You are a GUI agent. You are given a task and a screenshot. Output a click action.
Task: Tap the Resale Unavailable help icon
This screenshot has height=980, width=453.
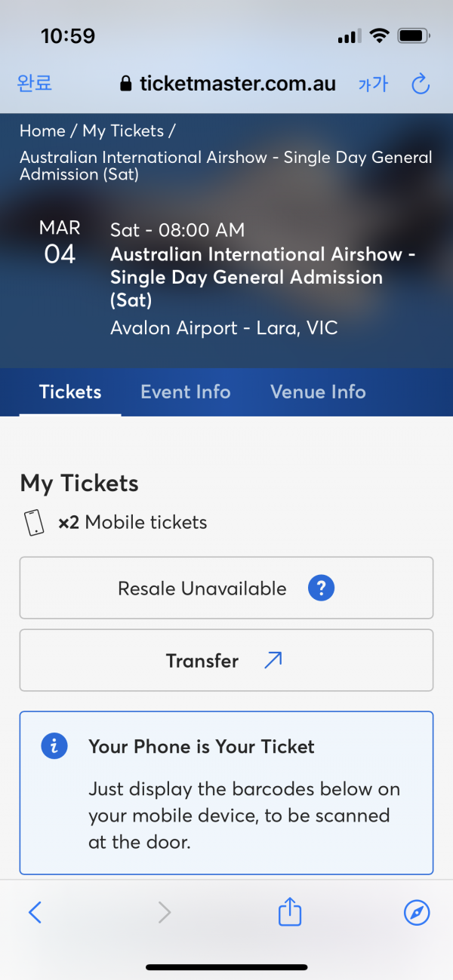pos(321,588)
